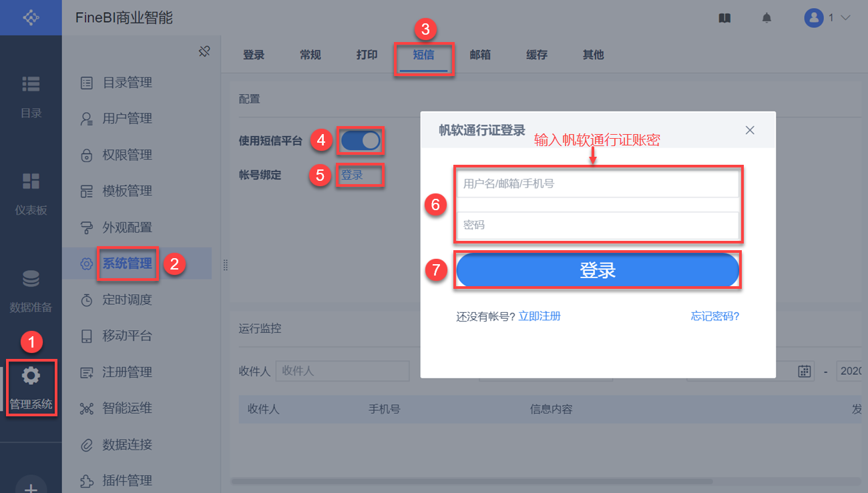Open 用户管理 in the menu
This screenshot has height=493, width=868.
tap(128, 119)
